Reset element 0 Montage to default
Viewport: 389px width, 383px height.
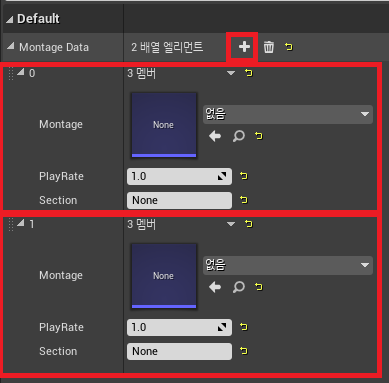[x=259, y=136]
